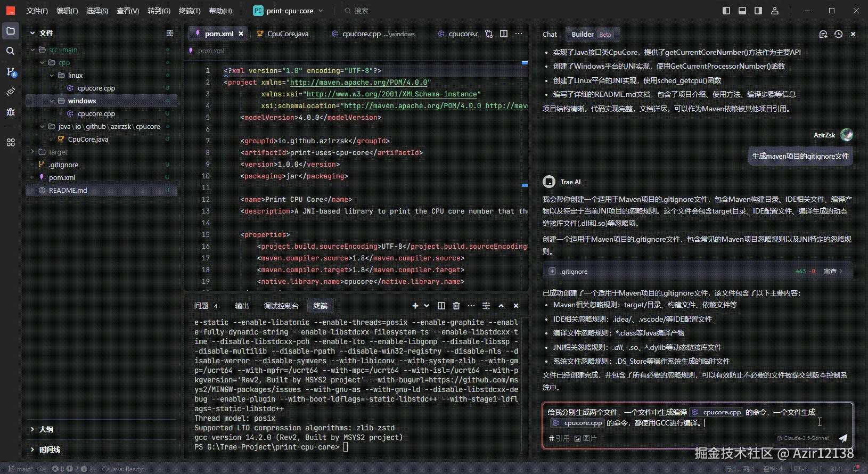Split the terminal panel
This screenshot has height=474, width=868.
441,306
